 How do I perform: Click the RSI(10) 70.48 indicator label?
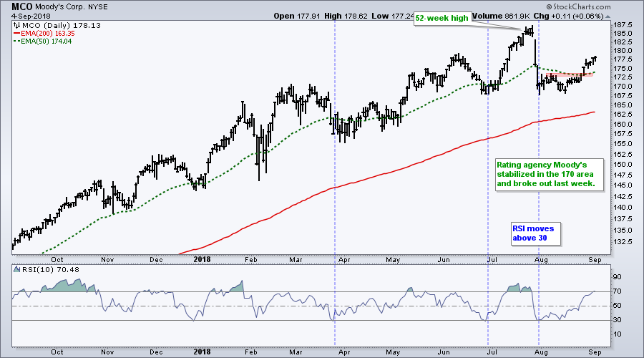[51, 270]
